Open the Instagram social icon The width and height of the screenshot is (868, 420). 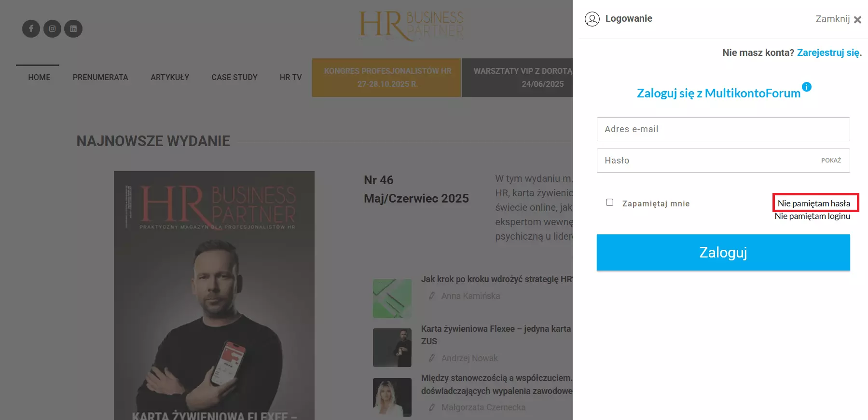click(52, 28)
